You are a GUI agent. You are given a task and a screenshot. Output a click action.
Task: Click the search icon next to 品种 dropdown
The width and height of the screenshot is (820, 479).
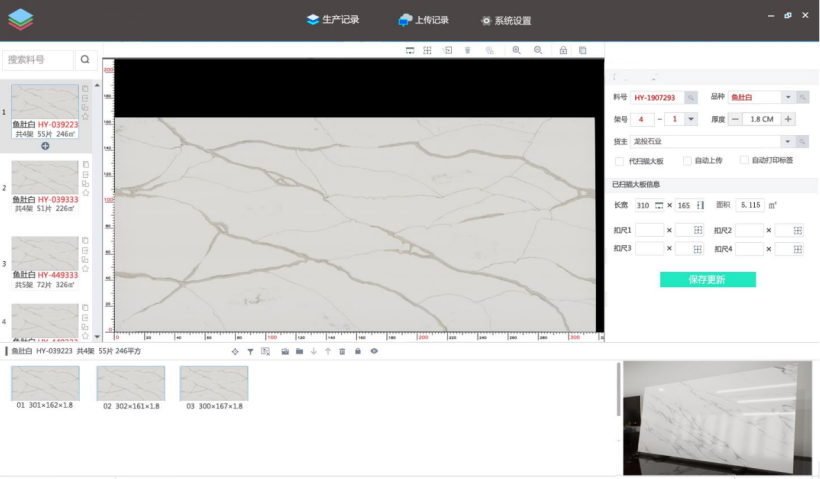click(x=802, y=97)
